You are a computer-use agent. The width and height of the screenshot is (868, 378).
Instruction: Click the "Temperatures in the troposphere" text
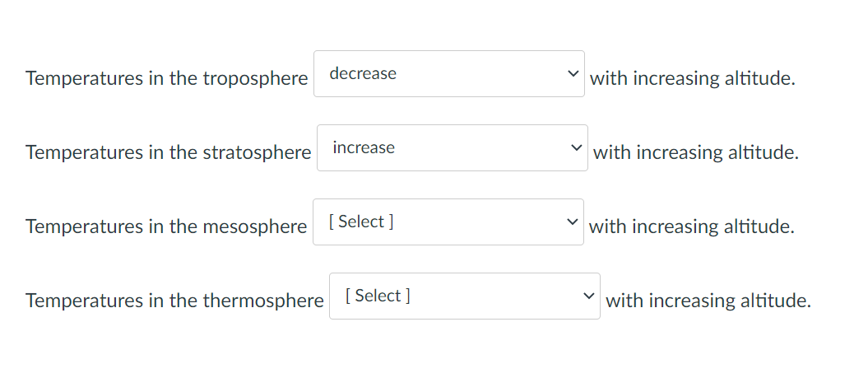coord(166,79)
